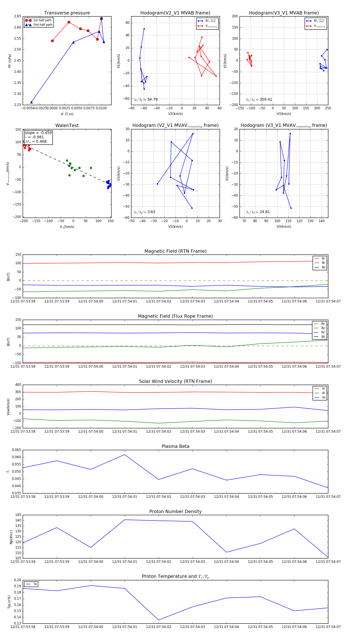Click the lowest blue triangle in Transverse pressure
This screenshot has height=644, width=351.
pyautogui.click(x=31, y=102)
